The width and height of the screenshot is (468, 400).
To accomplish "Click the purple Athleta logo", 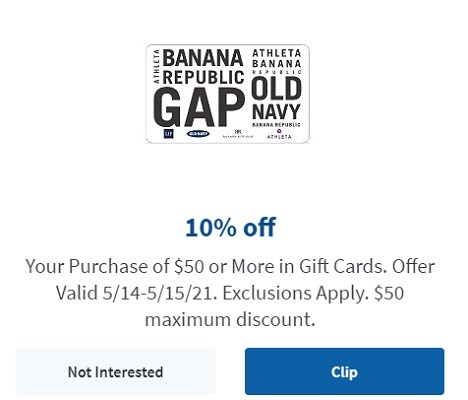I will tap(279, 134).
